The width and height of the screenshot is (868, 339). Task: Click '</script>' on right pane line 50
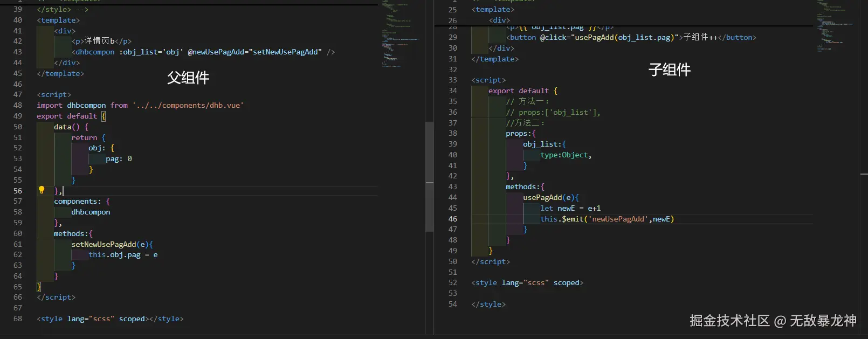coord(491,261)
